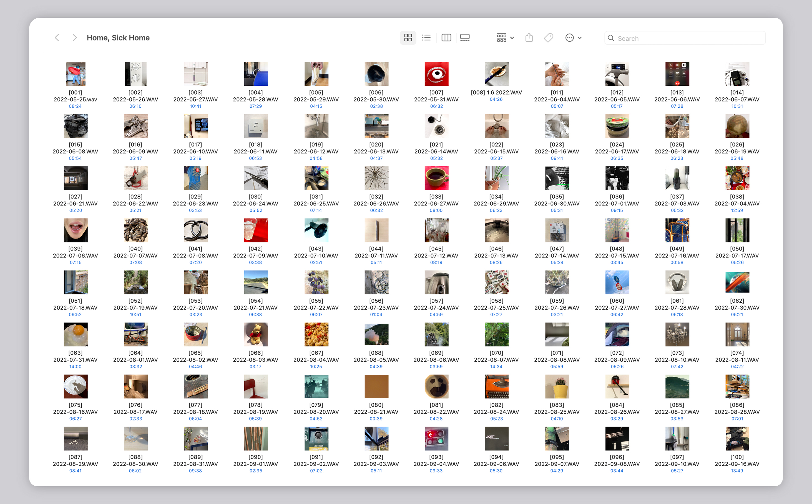Click the 00:39 duration under file [080]

pyautogui.click(x=376, y=419)
